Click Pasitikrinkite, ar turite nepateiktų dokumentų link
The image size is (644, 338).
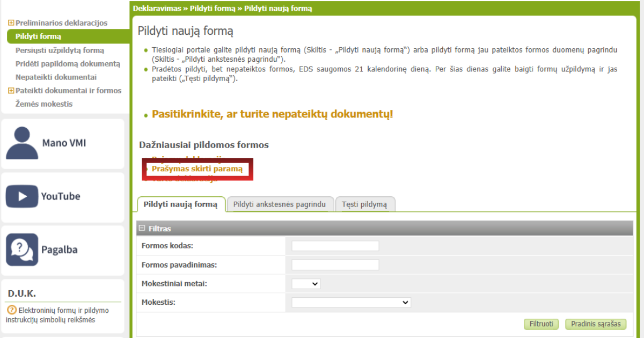point(272,114)
